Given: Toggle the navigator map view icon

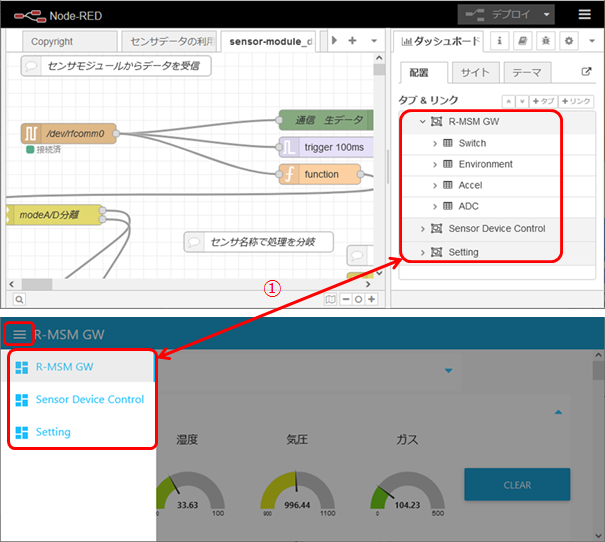Looking at the screenshot, I should (x=329, y=299).
